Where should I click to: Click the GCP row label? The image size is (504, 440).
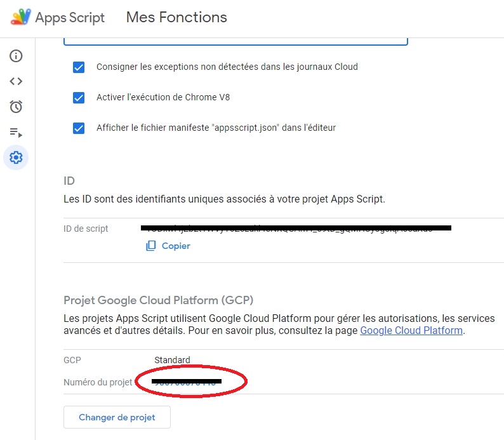pos(72,360)
